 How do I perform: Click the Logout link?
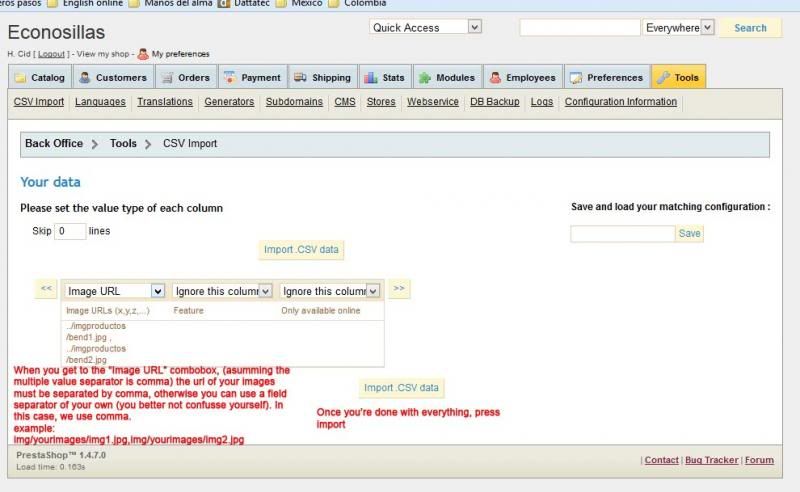(51, 54)
